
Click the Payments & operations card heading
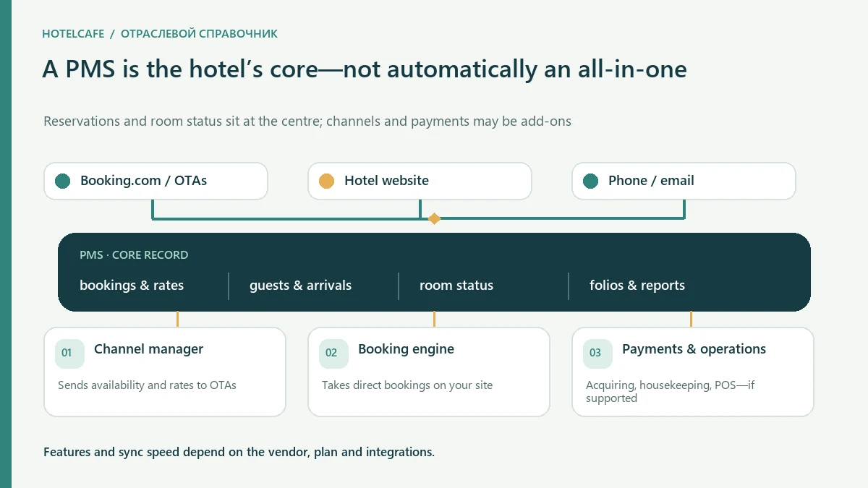point(694,349)
